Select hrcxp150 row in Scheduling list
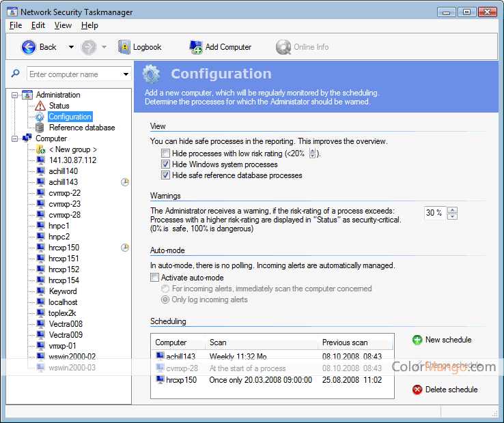This screenshot has width=504, height=423. click(x=272, y=380)
